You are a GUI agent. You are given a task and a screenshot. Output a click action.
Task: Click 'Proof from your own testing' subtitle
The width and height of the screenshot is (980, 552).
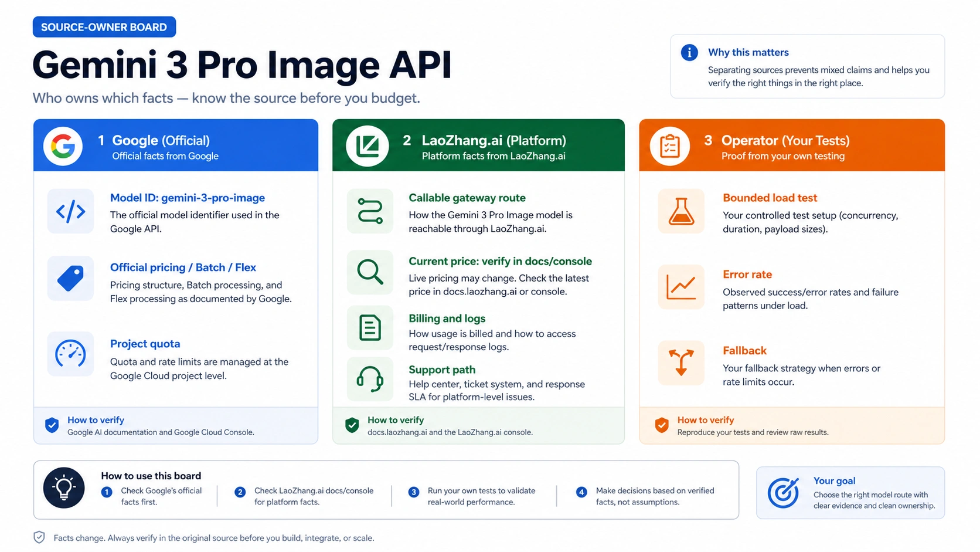tap(783, 156)
